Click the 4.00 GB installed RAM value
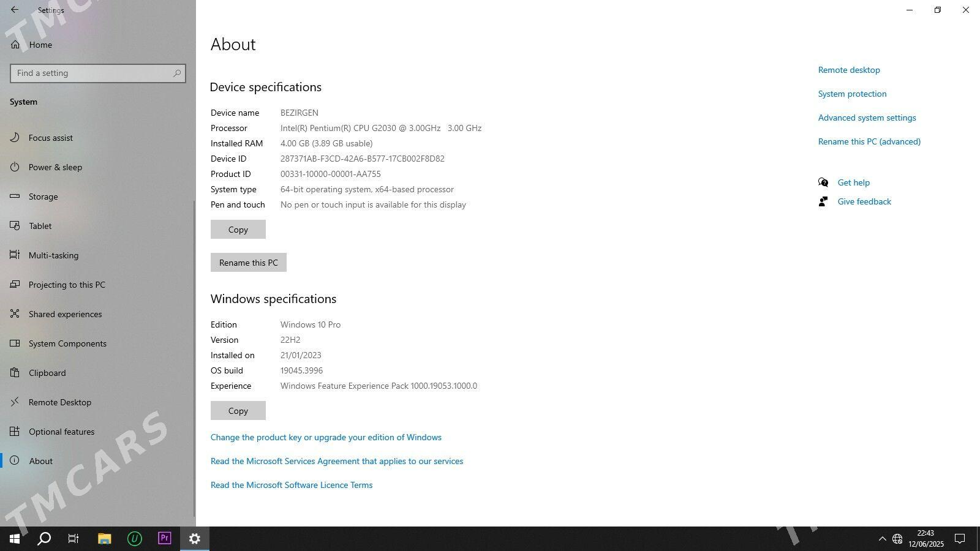The image size is (980, 551). pyautogui.click(x=326, y=143)
